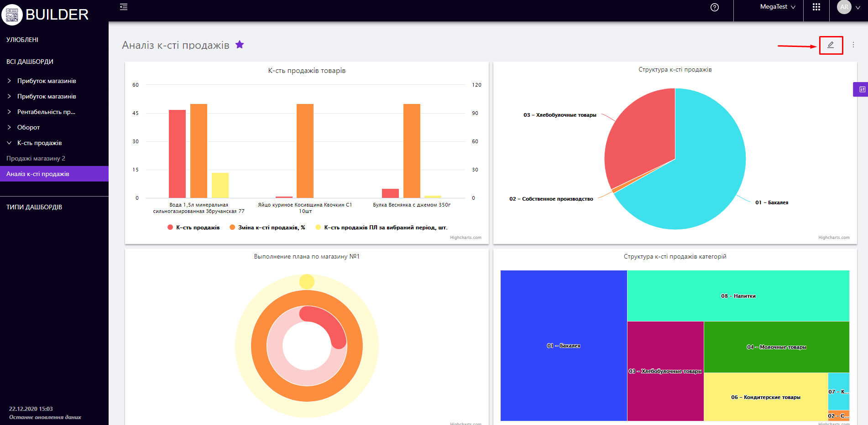The image size is (868, 425).
Task: Toggle 'Зміна к-сті продажів, %' legend series
Action: point(267,228)
